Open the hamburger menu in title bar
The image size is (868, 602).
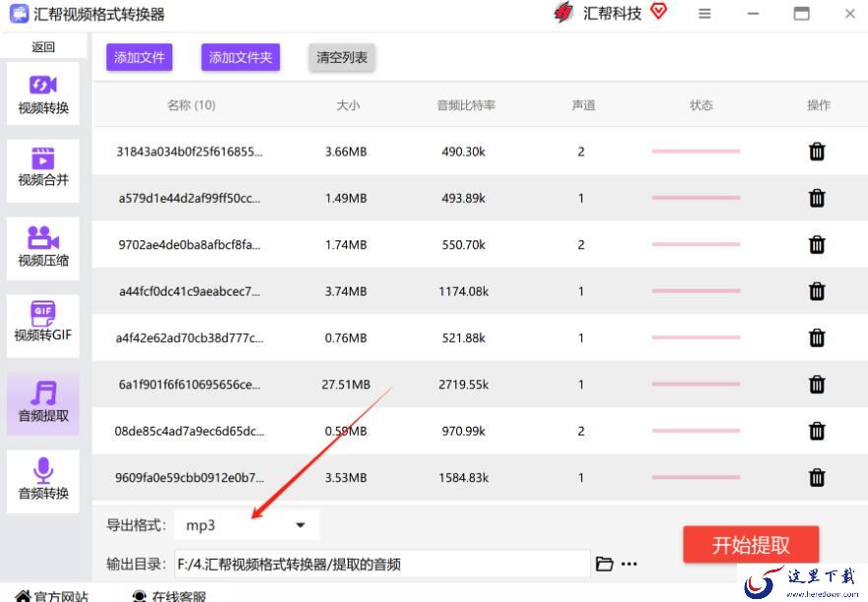(x=704, y=14)
